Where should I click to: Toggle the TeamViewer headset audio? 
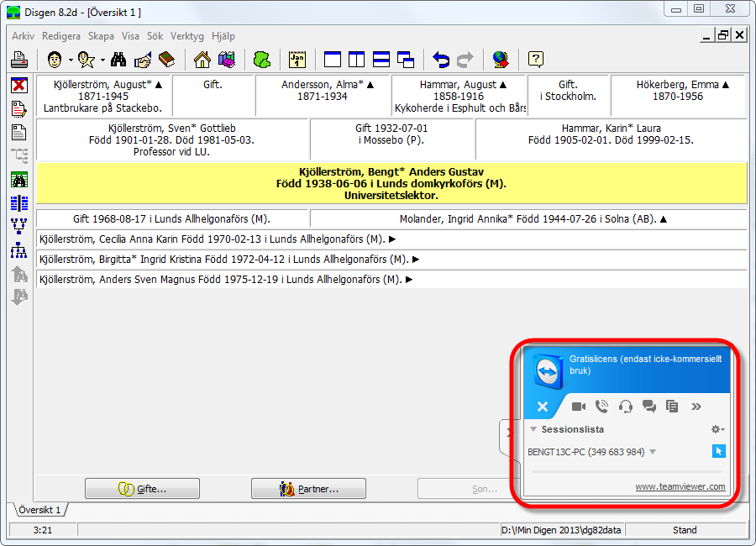(x=625, y=407)
